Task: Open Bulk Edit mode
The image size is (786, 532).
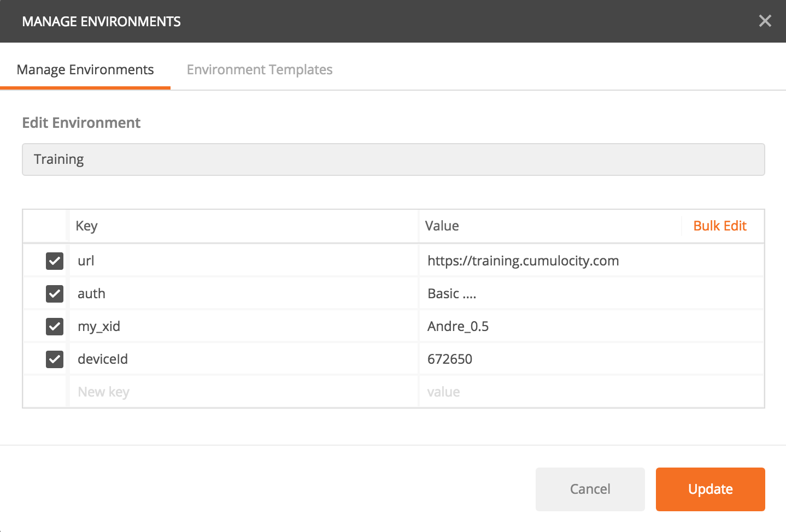Action: 720,226
